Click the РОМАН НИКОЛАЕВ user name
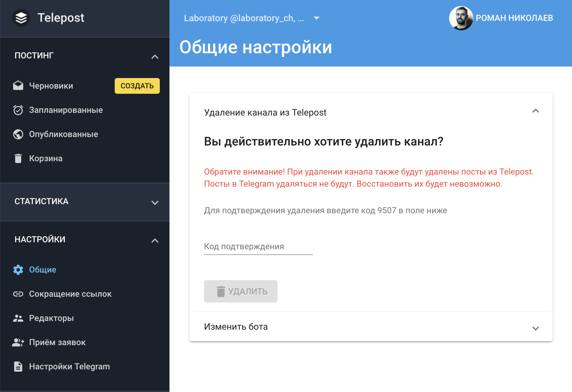The image size is (572, 392). point(514,18)
